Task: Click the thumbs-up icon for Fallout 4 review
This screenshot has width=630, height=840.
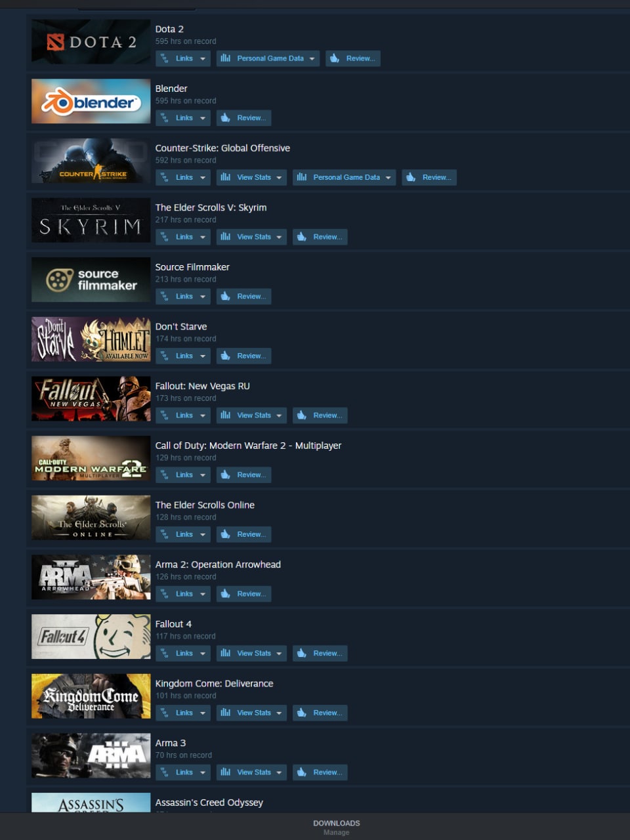Action: click(x=302, y=654)
